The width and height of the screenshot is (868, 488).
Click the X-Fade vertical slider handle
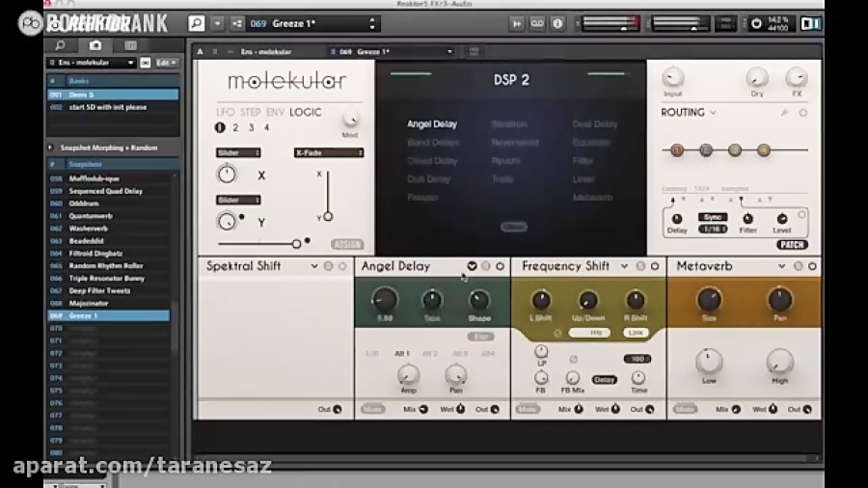[x=328, y=217]
